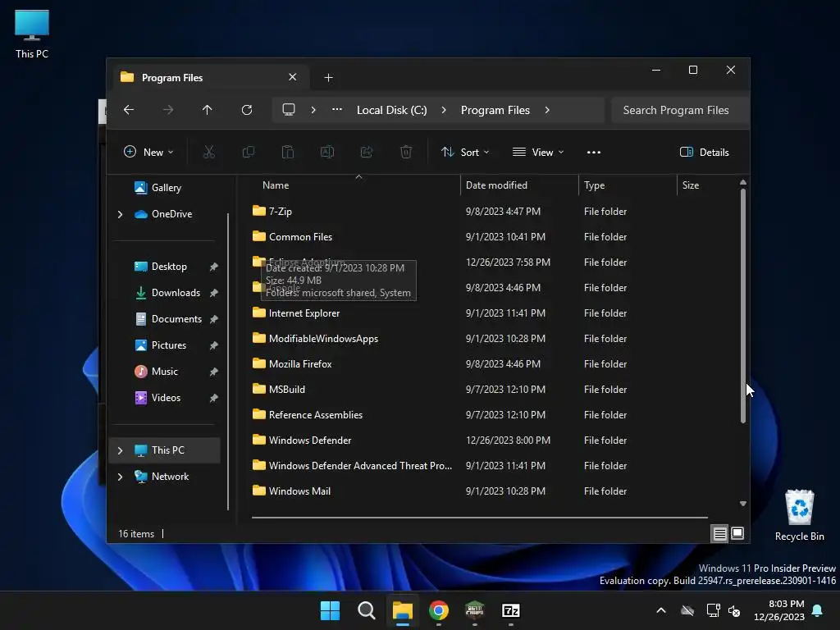Click the Paste clipboard icon
Image resolution: width=840 pixels, height=630 pixels.
[x=288, y=152]
